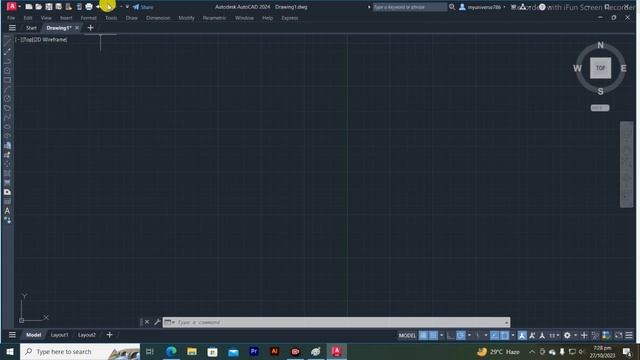Click Save As in the Quick Access toolbar

coord(58,7)
